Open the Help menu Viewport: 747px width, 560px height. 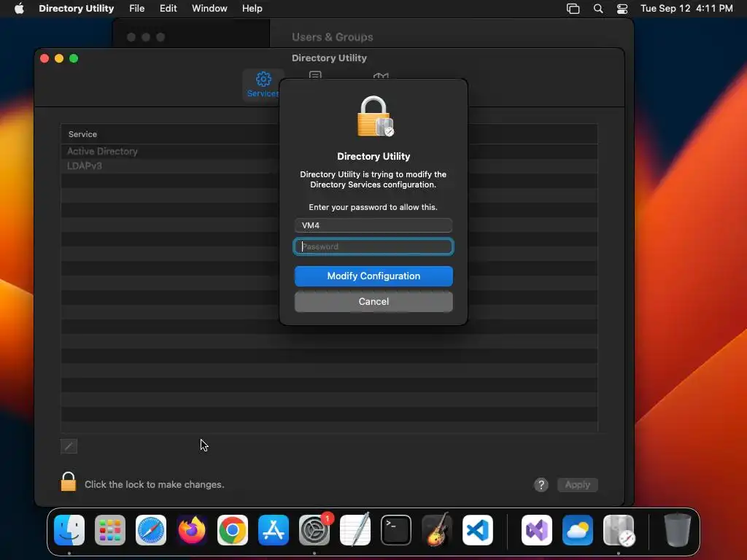point(252,9)
